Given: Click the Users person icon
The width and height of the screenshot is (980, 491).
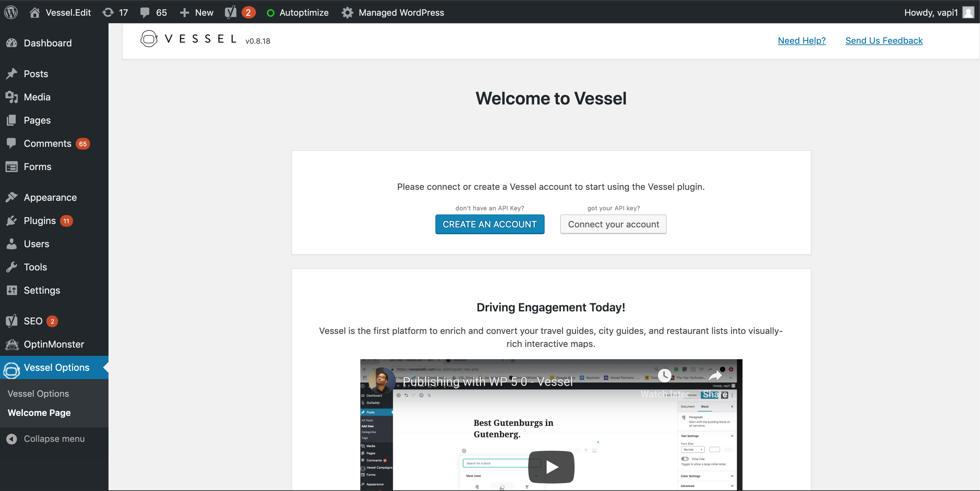Looking at the screenshot, I should point(11,243).
